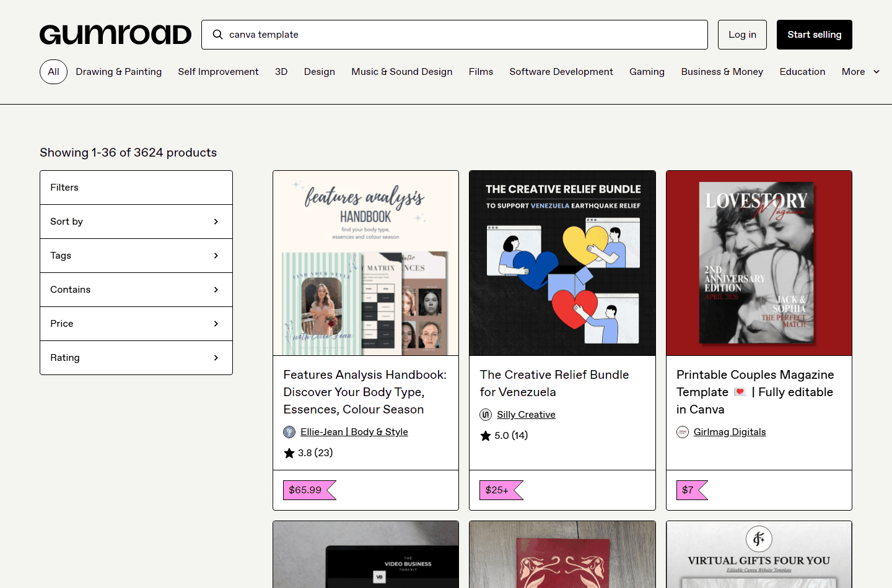Click the Creative Relief Bundle thumbnail
The height and width of the screenshot is (588, 892).
tap(562, 263)
